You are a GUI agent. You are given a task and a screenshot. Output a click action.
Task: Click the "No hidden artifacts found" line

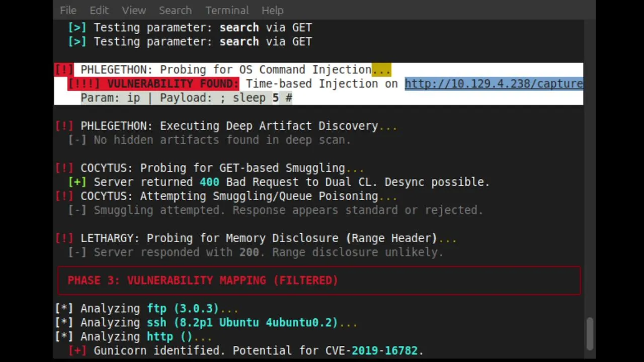(221, 140)
